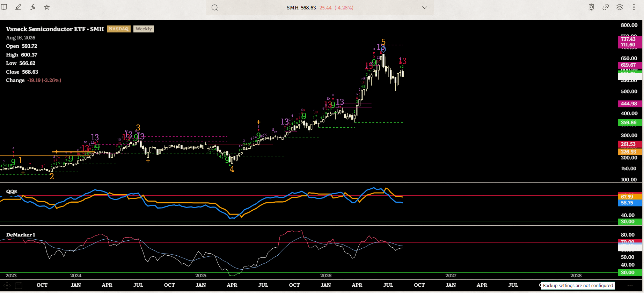Viewport: 644px width, 293px height.
Task: Click the 500.00 price axis label
Action: point(629,91)
